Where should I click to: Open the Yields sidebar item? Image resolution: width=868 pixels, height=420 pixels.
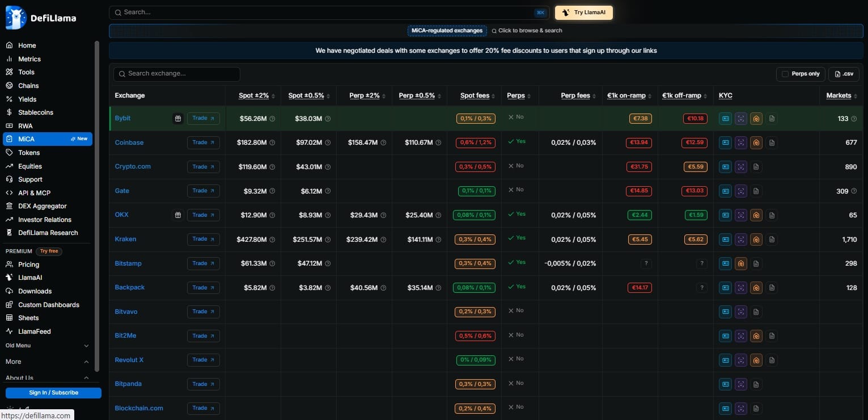click(27, 99)
